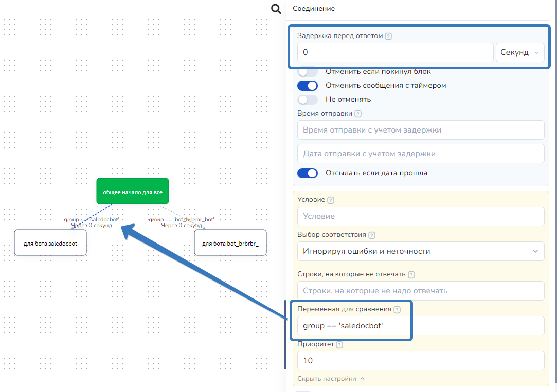Show help tooltip for Приоритет
557x392 pixels.
[339, 345]
